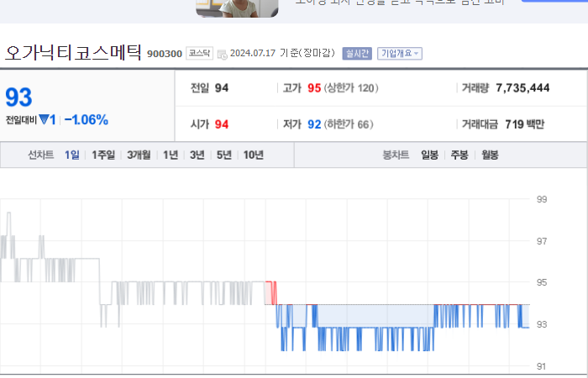Click the 상한가 120 text

click(x=351, y=88)
